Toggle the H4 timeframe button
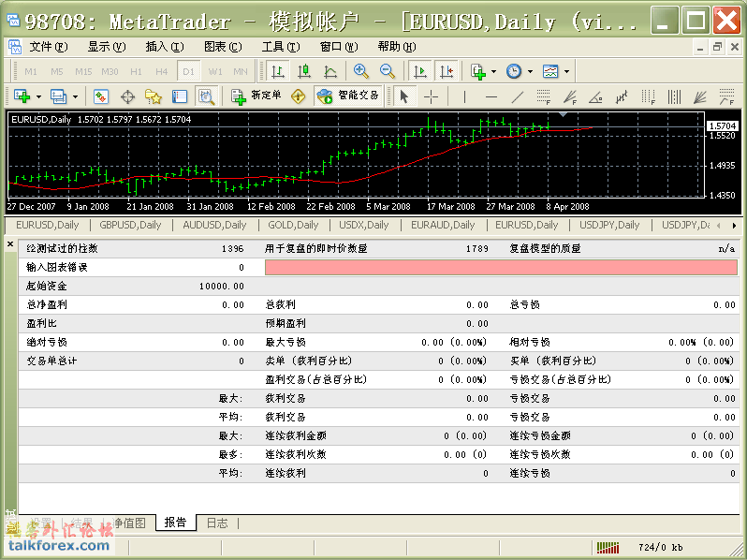The image size is (747, 560). (162, 71)
